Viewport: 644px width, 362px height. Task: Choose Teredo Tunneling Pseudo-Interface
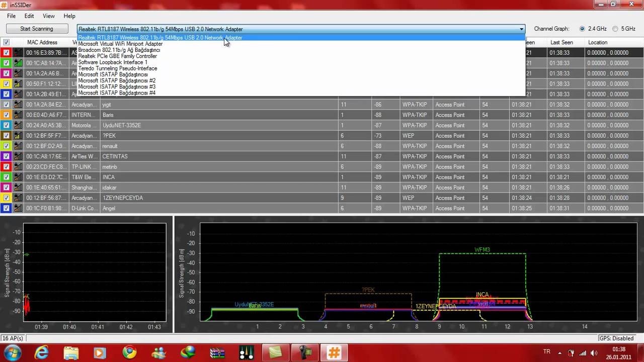[301, 68]
